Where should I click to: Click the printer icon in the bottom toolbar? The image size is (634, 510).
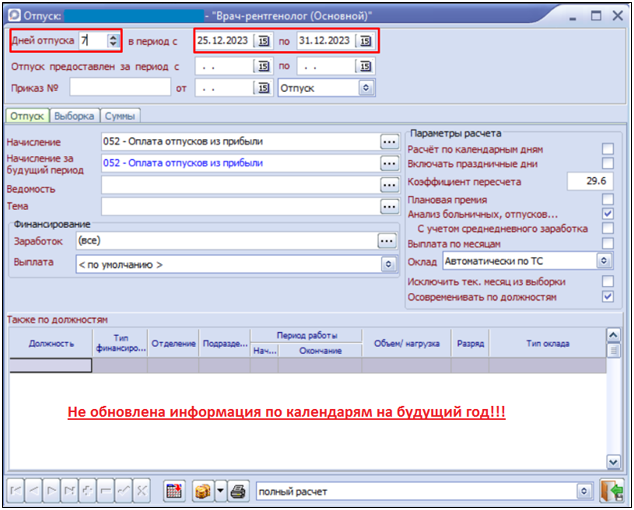pyautogui.click(x=238, y=491)
